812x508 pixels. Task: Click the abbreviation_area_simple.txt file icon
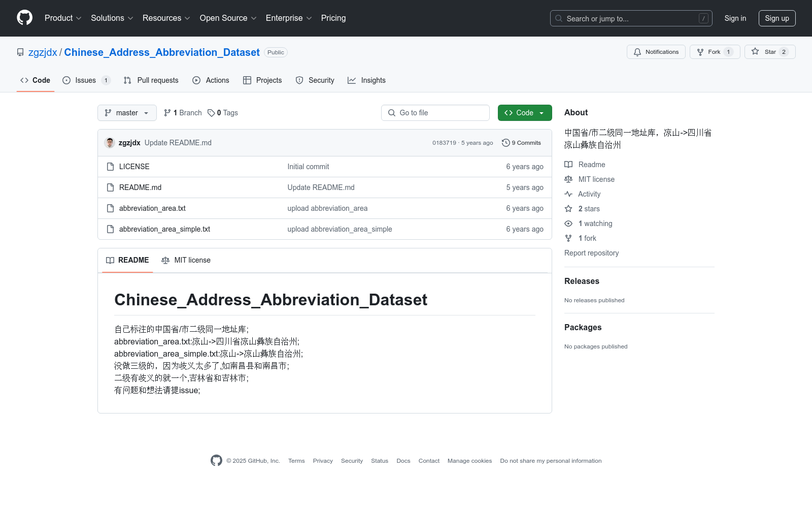pyautogui.click(x=110, y=229)
